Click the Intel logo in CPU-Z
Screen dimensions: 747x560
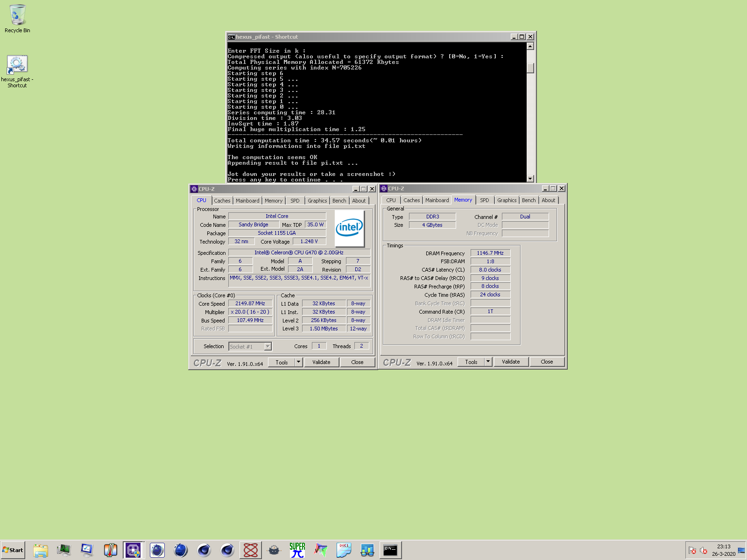point(350,228)
